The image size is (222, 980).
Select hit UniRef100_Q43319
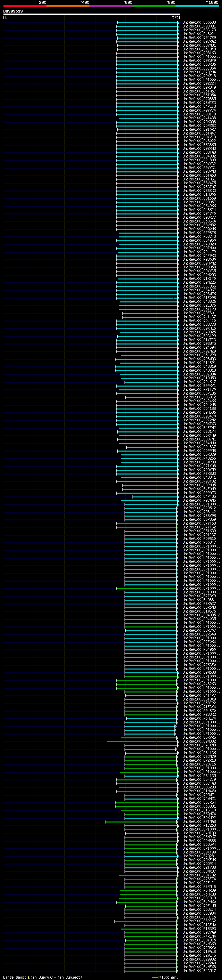coord(199,367)
